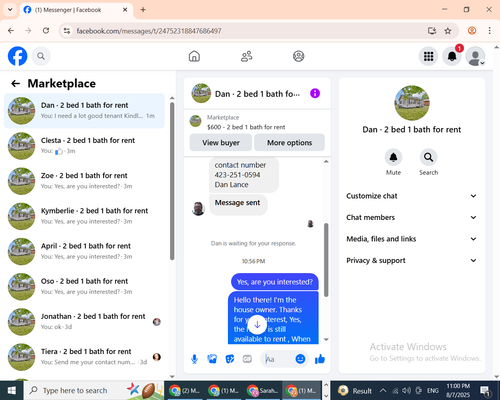Expand Customize chat section
The image size is (500, 400).
coord(411,196)
